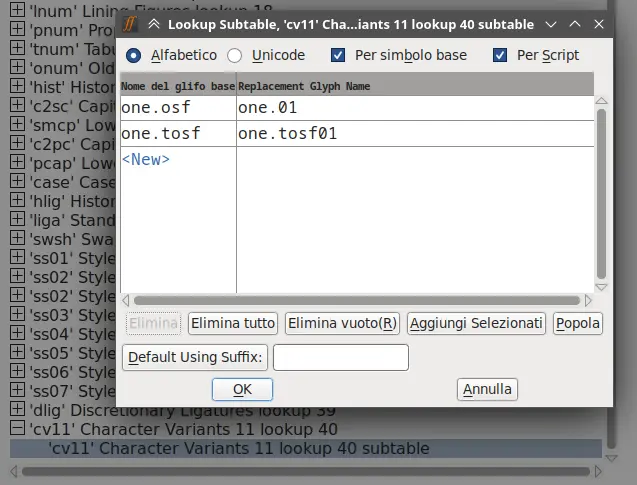Click the <New> entry row
Image resolution: width=637 pixels, height=485 pixels.
tap(146, 159)
